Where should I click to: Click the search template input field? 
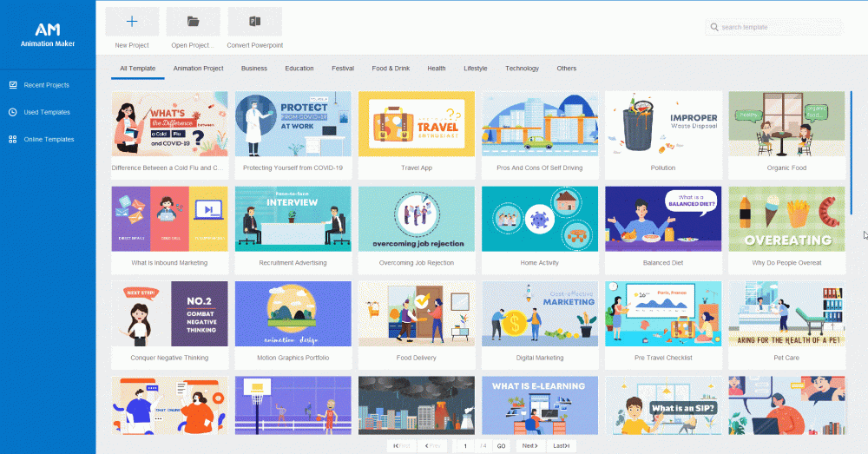click(777, 27)
